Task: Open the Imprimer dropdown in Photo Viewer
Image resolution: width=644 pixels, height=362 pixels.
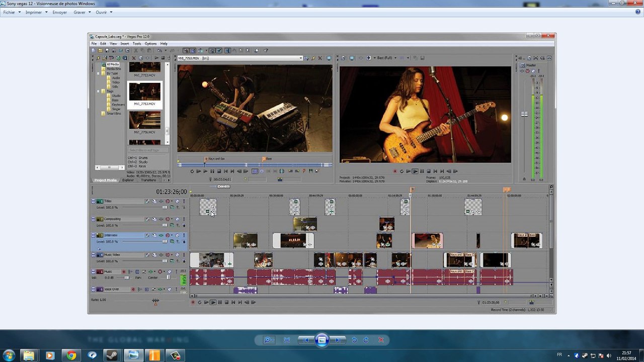Action: click(36, 12)
